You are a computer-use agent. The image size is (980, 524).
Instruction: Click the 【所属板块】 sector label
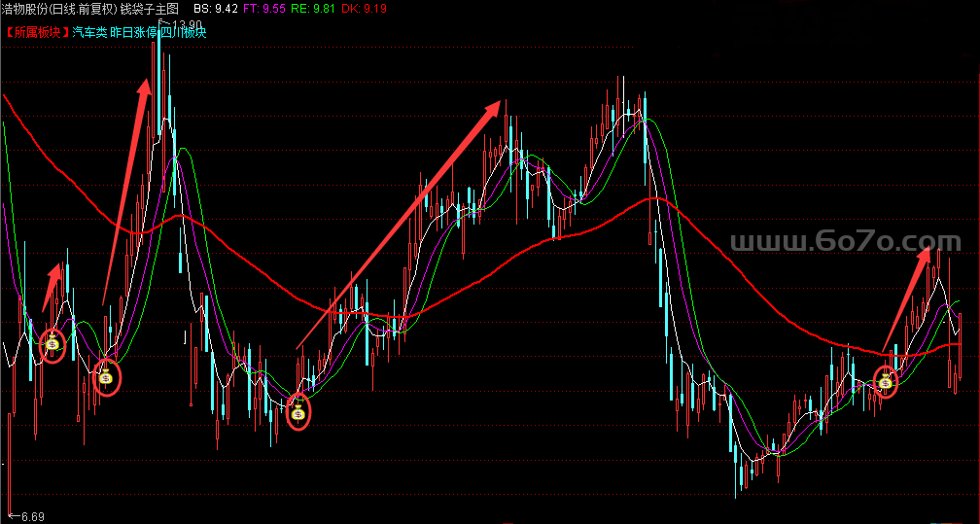[x=35, y=32]
